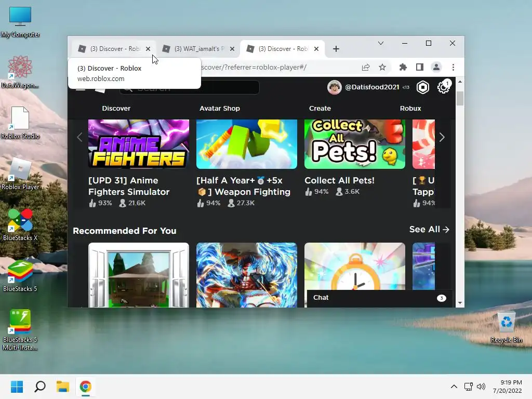Viewport: 532px width, 399px height.
Task: Show hidden system tray icons
Action: (x=454, y=387)
